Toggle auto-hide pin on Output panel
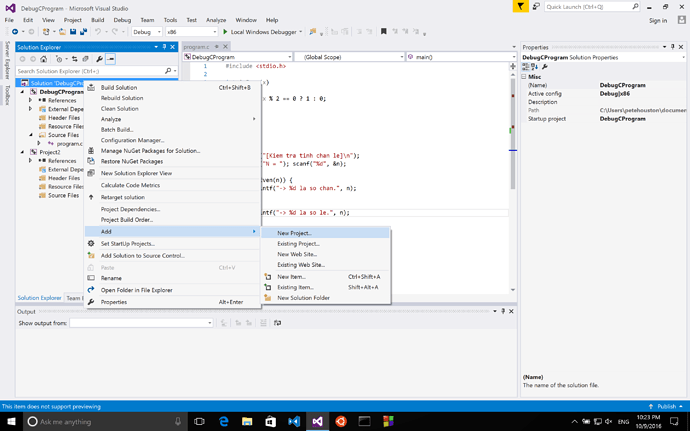 503,311
